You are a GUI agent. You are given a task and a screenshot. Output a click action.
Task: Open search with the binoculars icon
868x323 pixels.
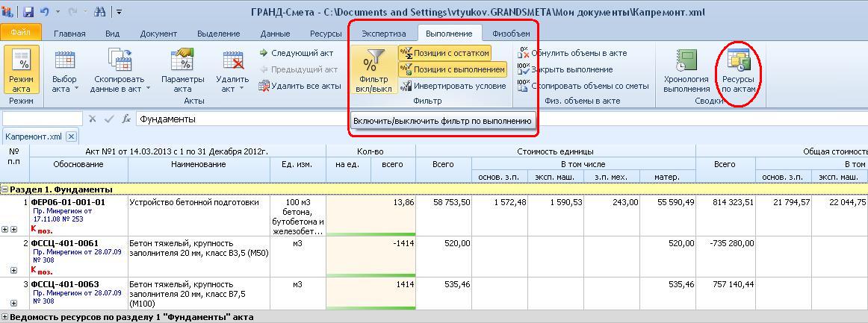100,12
